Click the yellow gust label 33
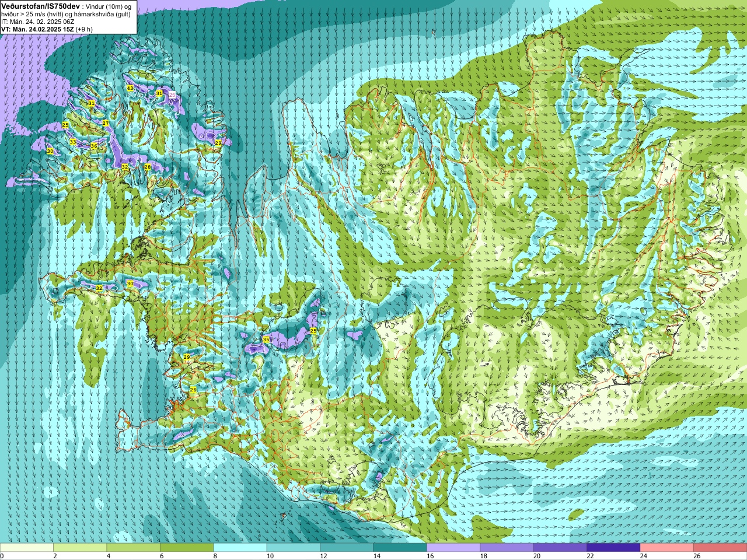The width and height of the screenshot is (747, 560). pyautogui.click(x=73, y=142)
